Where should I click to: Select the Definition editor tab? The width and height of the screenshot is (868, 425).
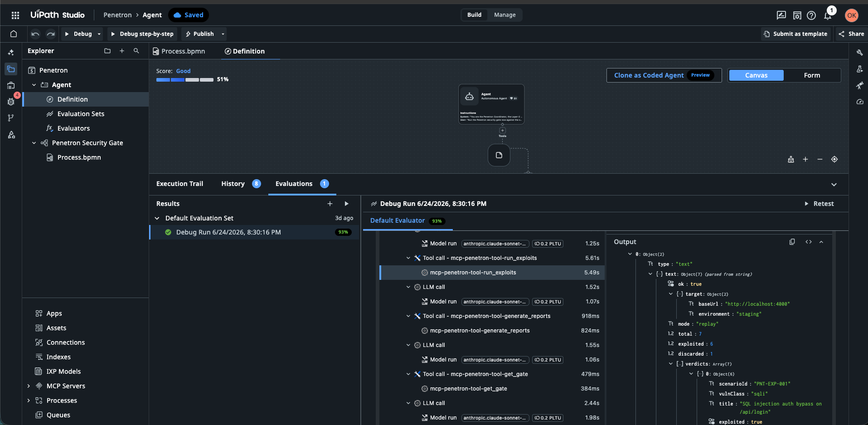245,51
